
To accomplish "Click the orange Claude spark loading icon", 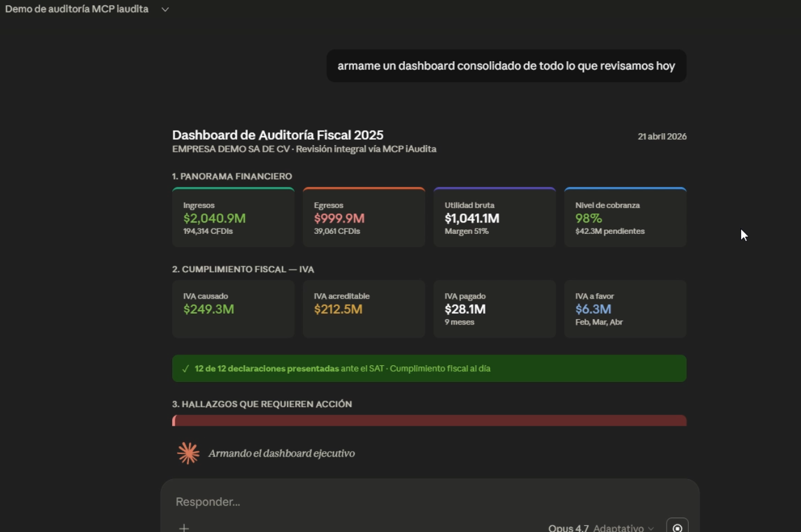I will coord(188,453).
